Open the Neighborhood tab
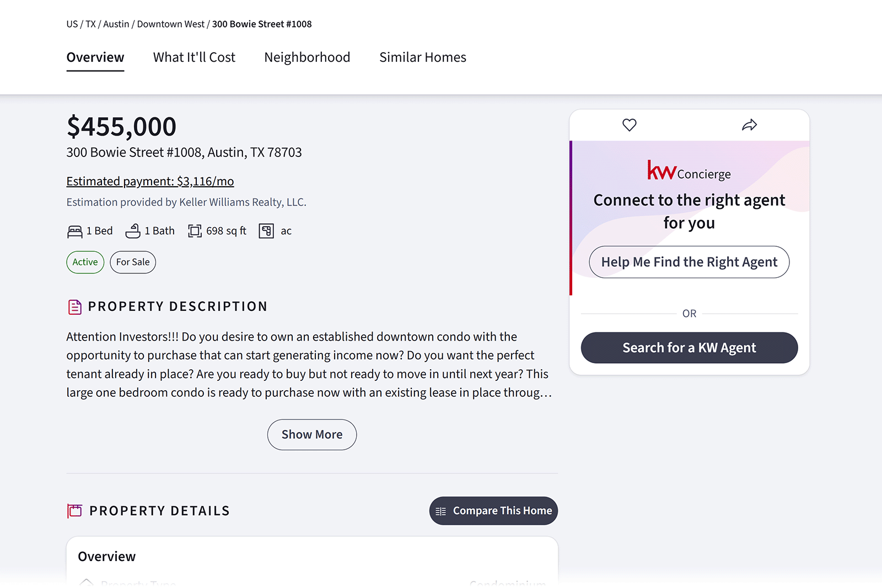 point(307,57)
